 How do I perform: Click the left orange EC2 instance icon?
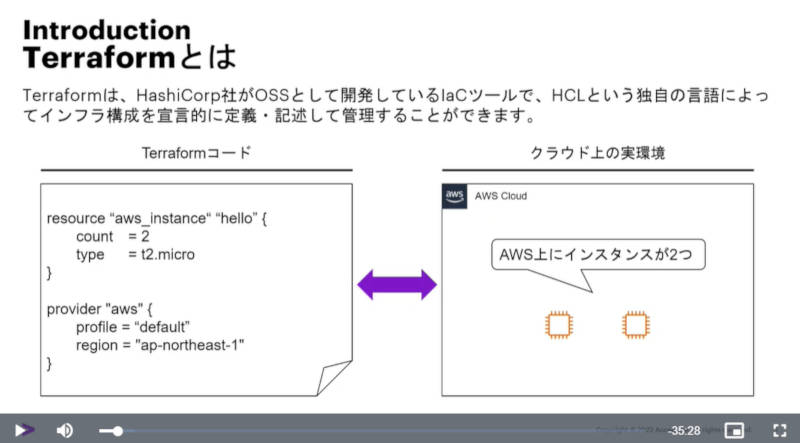tap(559, 325)
